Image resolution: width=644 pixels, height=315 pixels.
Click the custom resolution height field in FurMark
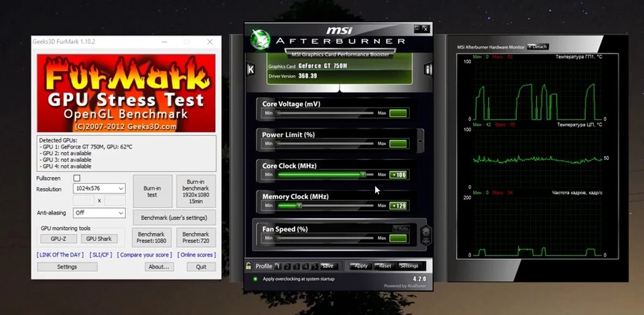pyautogui.click(x=115, y=201)
